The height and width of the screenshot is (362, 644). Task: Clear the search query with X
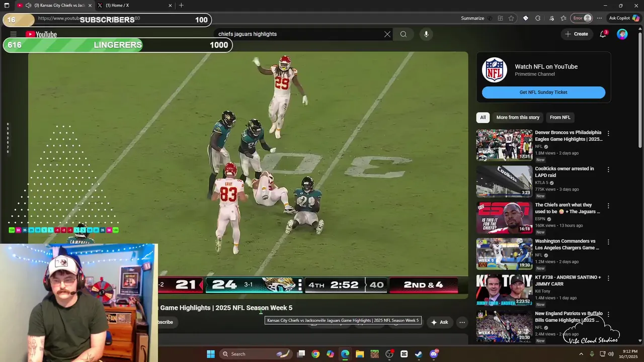(387, 34)
